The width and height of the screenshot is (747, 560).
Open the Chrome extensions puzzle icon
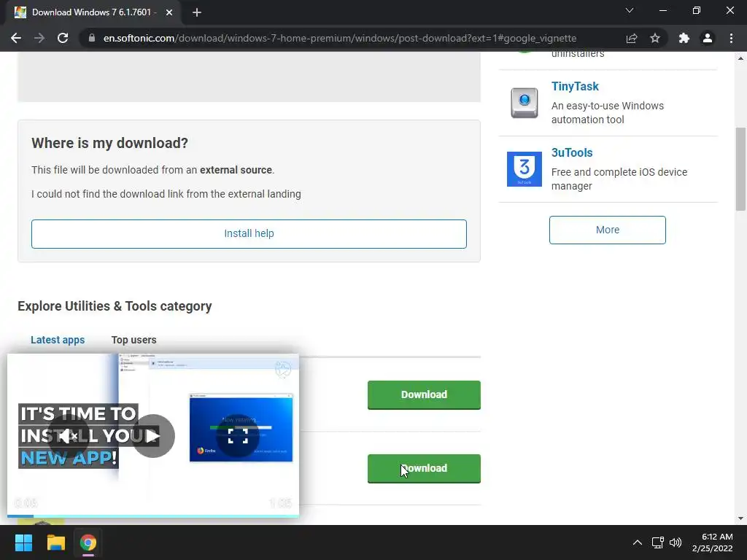[684, 38]
